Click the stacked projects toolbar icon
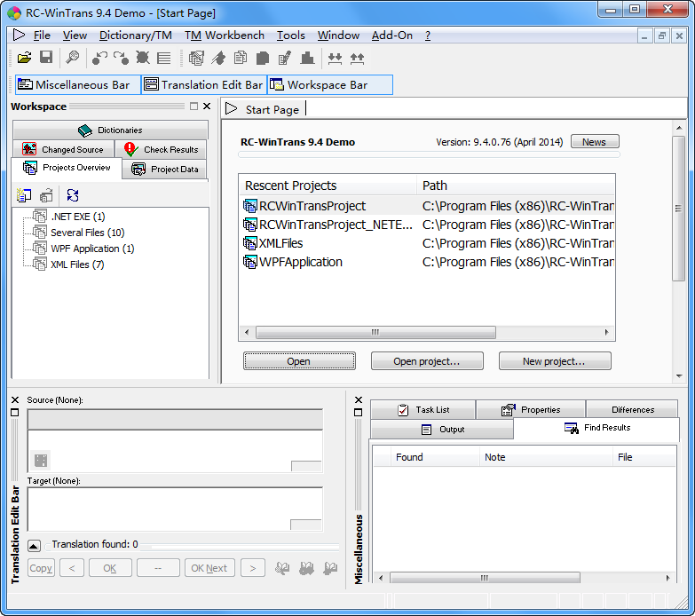The height and width of the screenshot is (616, 695). pyautogui.click(x=196, y=58)
